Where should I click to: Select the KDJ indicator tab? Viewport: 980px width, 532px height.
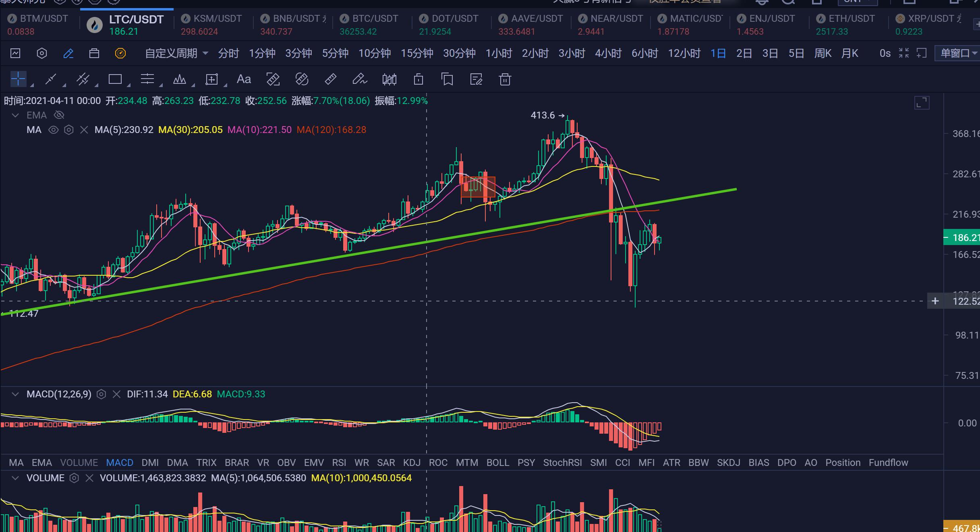(412, 463)
